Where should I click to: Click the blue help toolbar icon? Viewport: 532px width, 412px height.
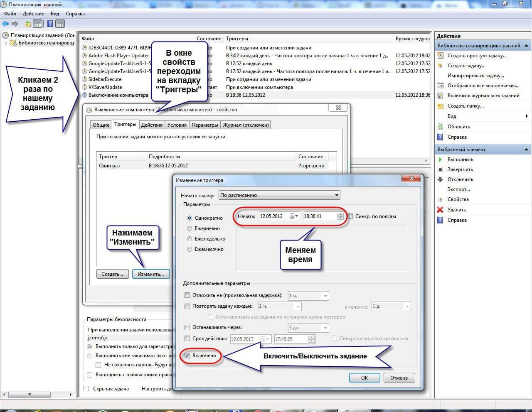[x=50, y=24]
